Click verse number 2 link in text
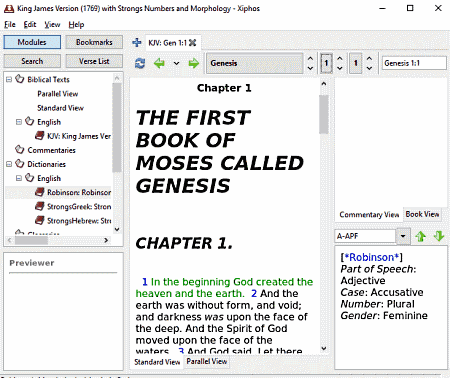 click(254, 294)
